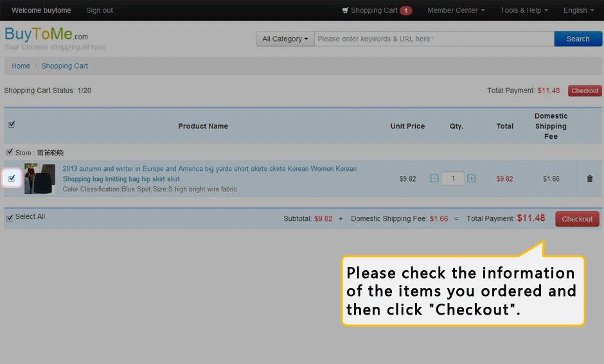Increase quantity with the plus button

tap(472, 178)
